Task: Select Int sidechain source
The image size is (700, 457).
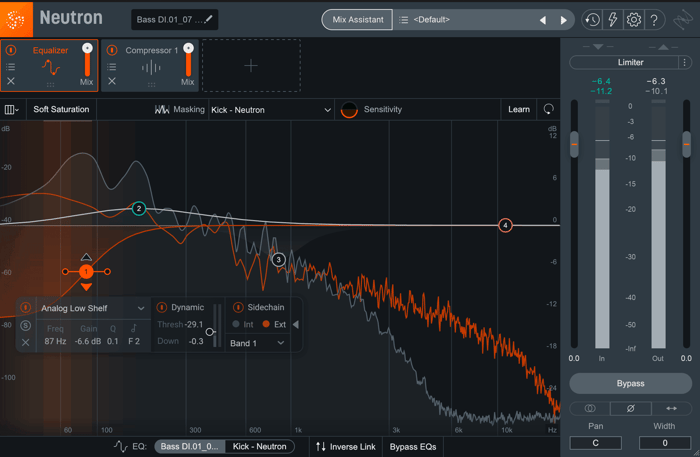Action: pos(243,324)
